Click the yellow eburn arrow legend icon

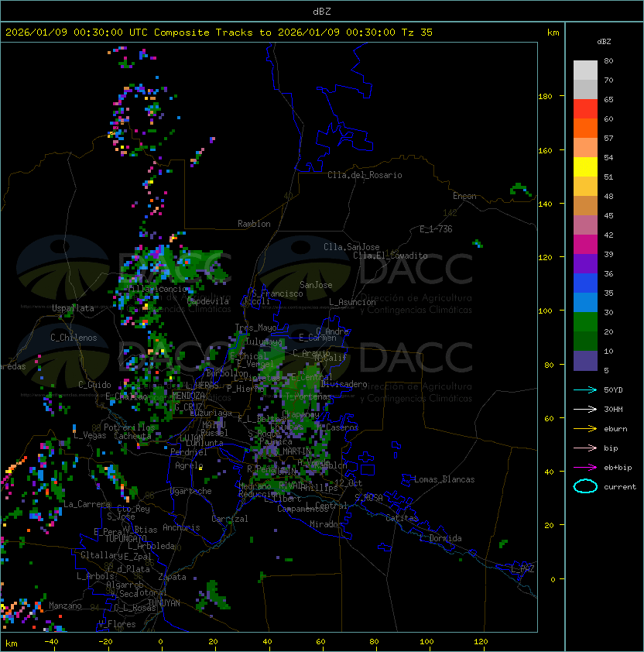click(585, 429)
